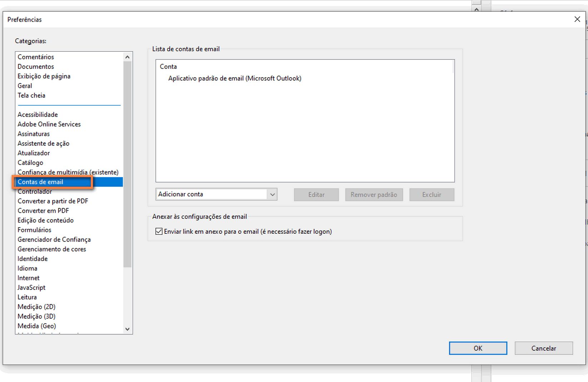Select the Microsoft Outlook default email account
Viewport: 588px width, 382px height.
[235, 79]
